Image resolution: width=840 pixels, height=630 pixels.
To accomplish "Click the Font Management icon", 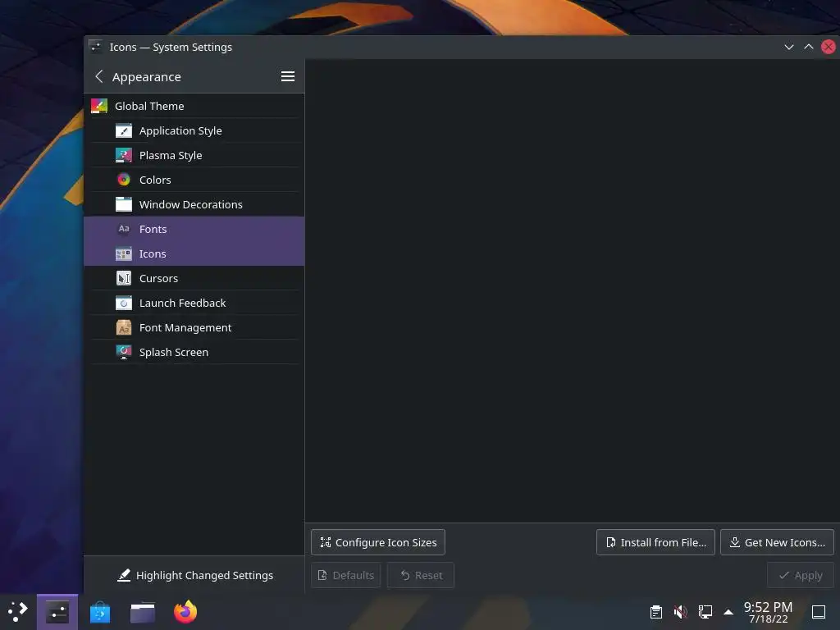I will tap(124, 328).
